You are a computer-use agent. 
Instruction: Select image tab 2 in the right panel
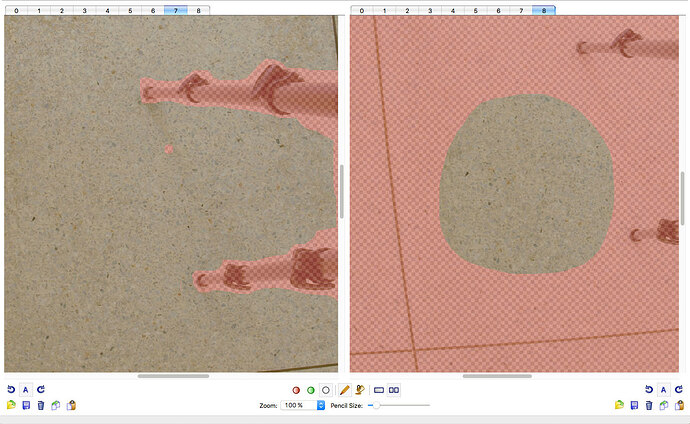(407, 11)
